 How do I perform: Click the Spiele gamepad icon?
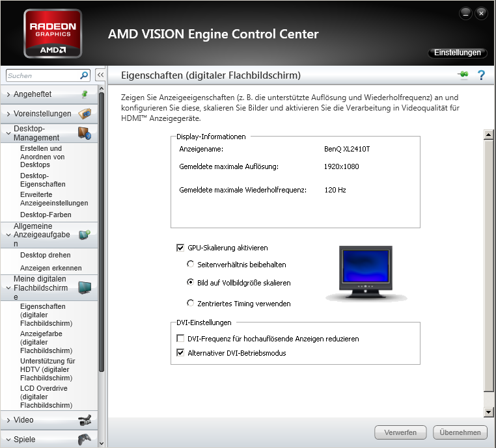pos(85,440)
